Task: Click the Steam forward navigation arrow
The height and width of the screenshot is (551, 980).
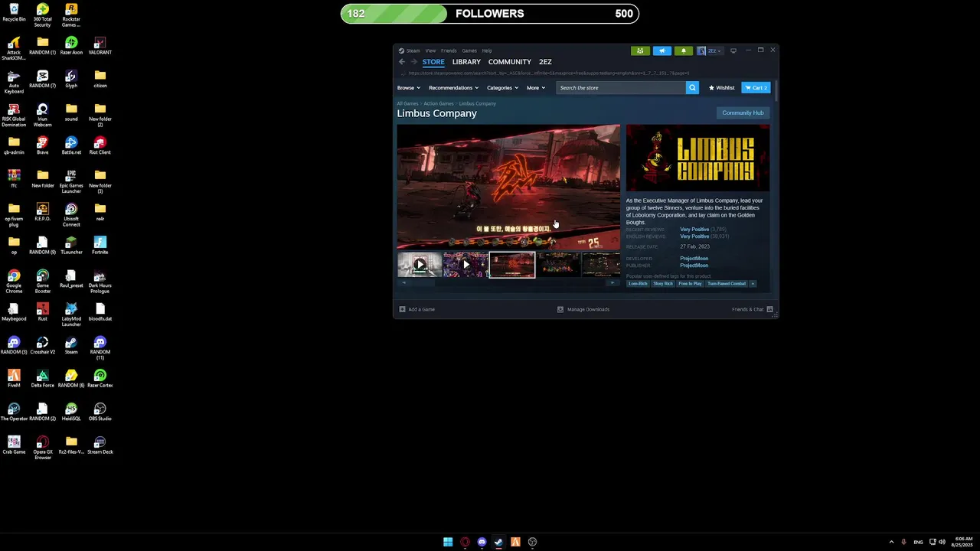Action: tap(414, 62)
